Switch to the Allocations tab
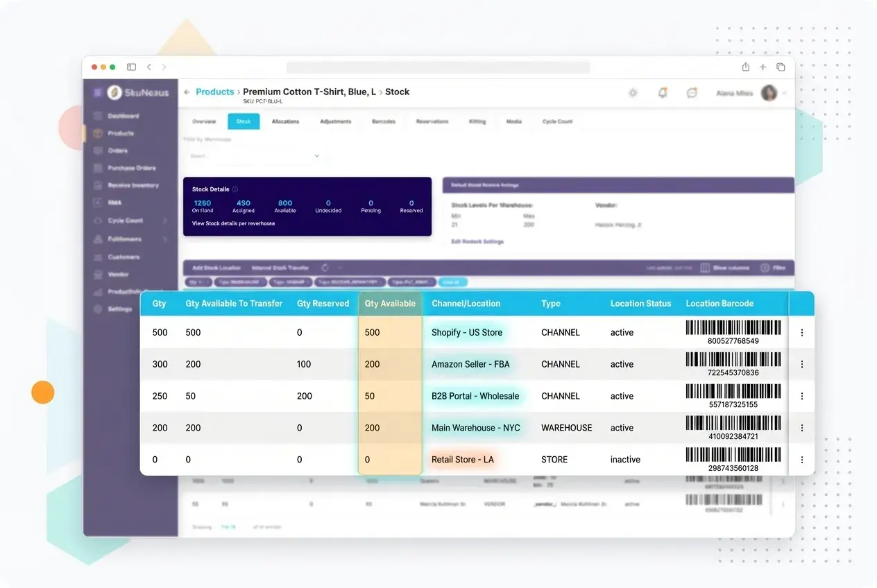Image resolution: width=877 pixels, height=588 pixels. point(286,121)
